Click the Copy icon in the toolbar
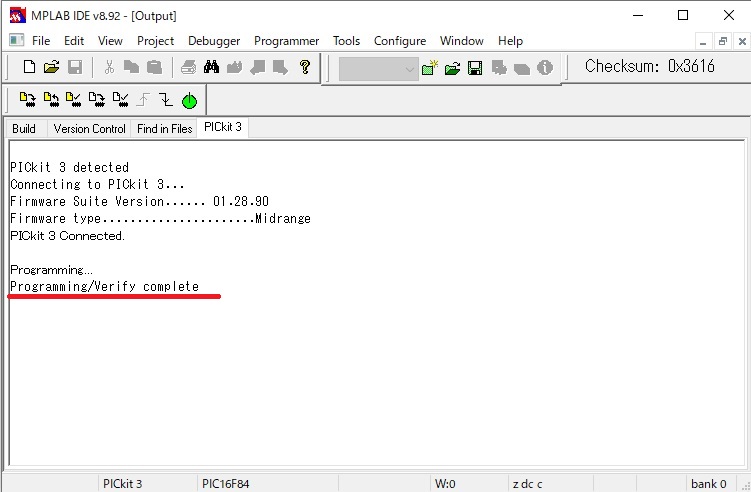751x492 pixels. point(131,67)
